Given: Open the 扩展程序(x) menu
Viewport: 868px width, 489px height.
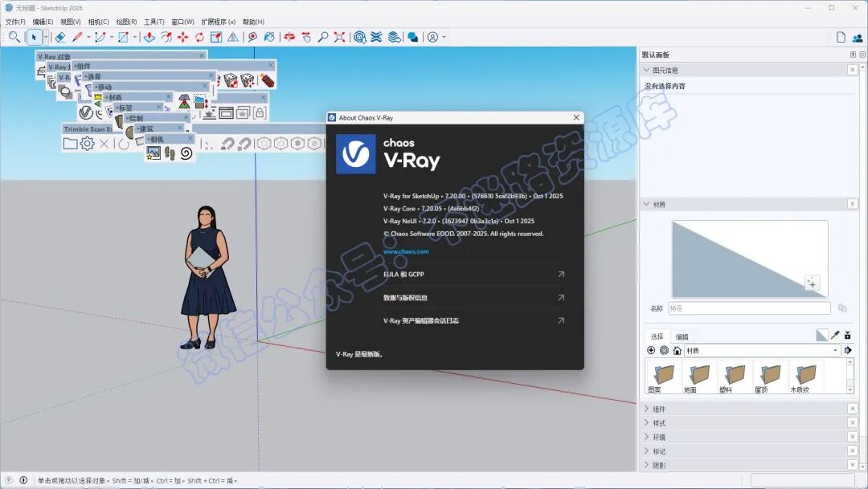Looking at the screenshot, I should [x=218, y=22].
